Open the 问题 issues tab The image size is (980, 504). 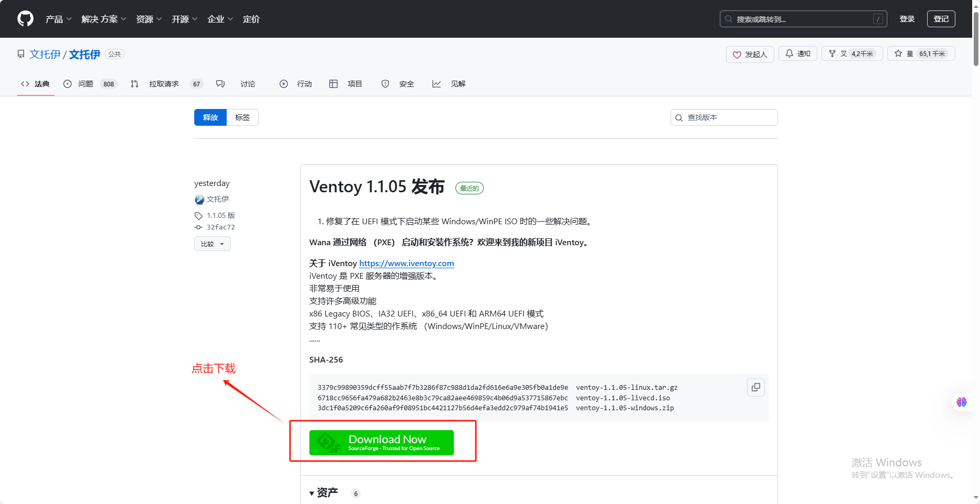pos(85,84)
